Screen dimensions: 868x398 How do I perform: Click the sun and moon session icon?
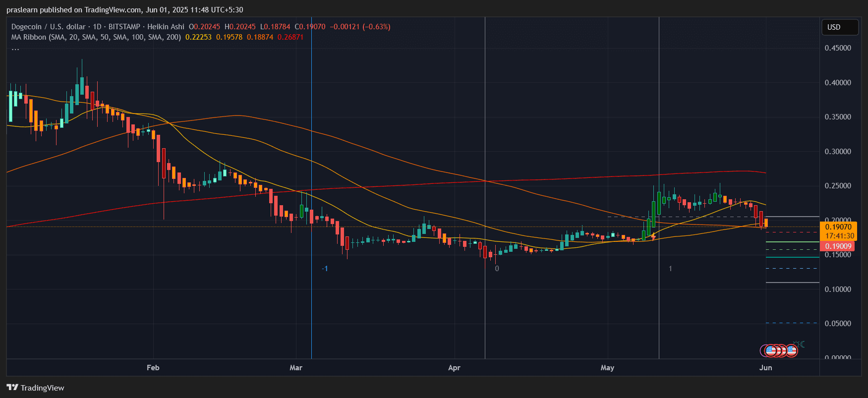tap(799, 344)
